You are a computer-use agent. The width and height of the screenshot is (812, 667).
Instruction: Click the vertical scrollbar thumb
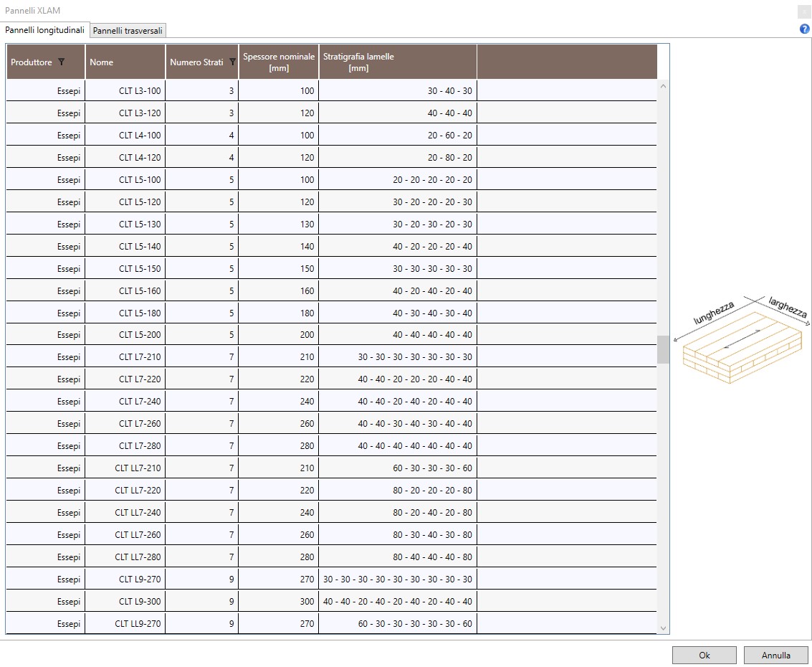pyautogui.click(x=663, y=350)
